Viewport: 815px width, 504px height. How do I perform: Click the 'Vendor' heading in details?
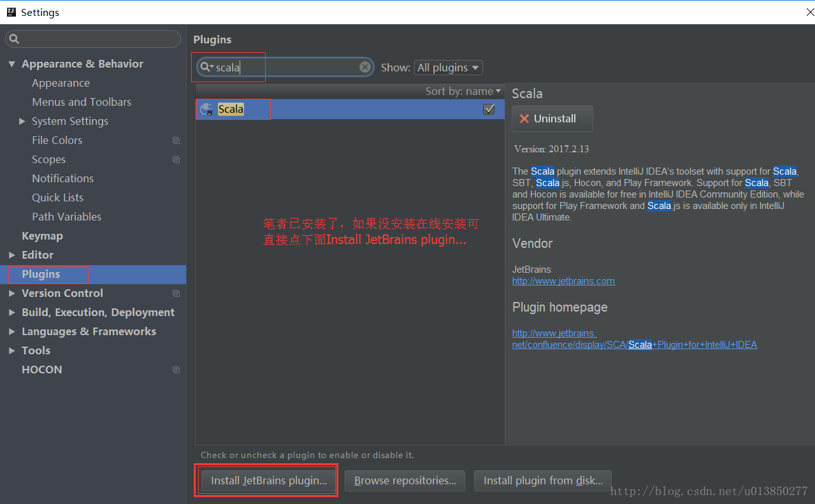(x=532, y=243)
